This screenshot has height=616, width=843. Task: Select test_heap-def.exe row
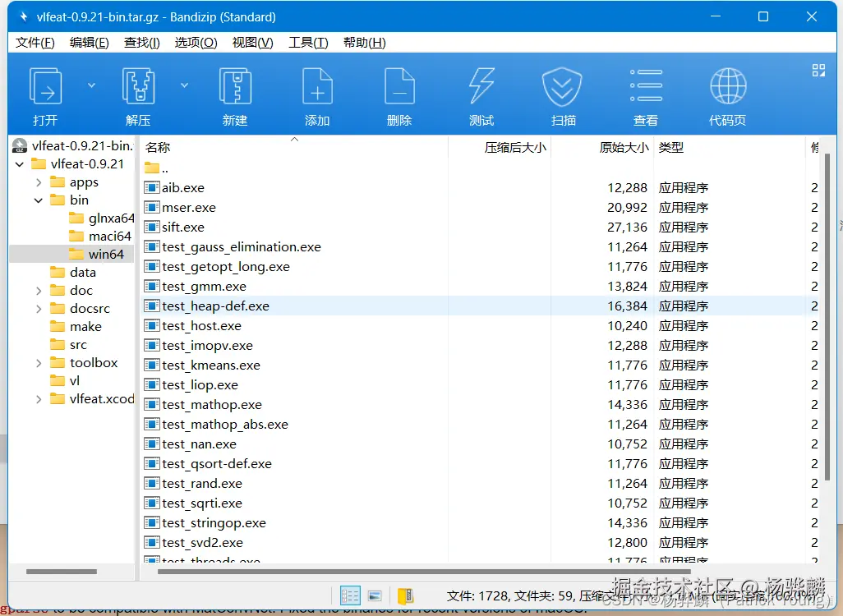[x=480, y=306]
